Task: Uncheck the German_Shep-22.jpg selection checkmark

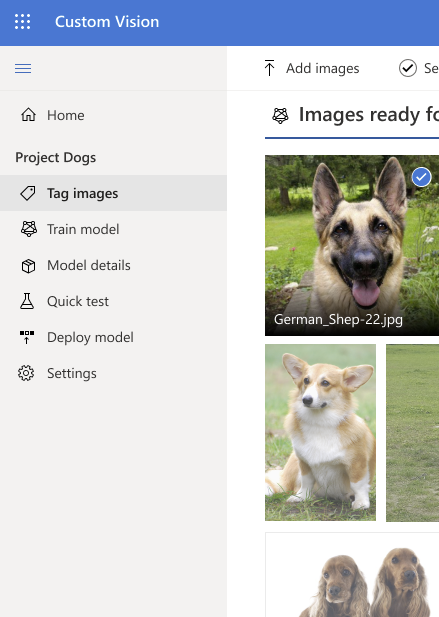Action: 421,177
